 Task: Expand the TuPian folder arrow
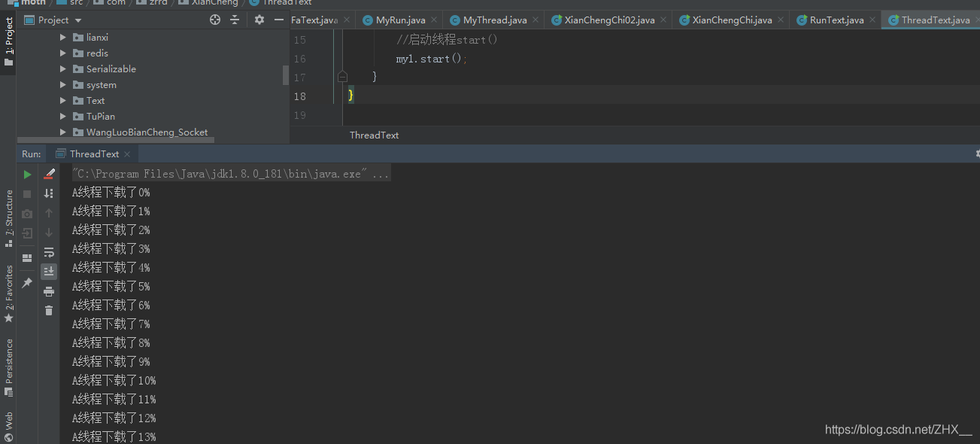63,117
